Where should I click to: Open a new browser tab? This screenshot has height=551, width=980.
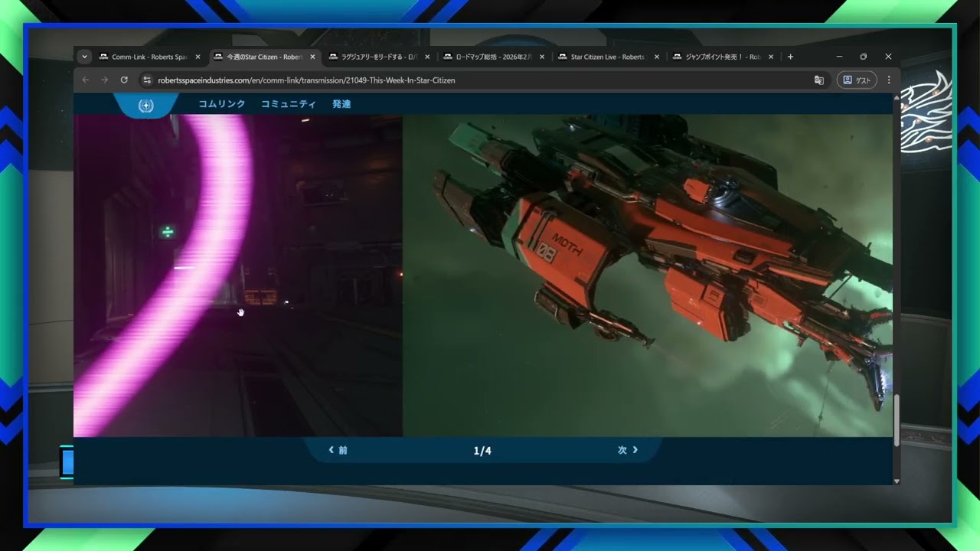tap(790, 57)
